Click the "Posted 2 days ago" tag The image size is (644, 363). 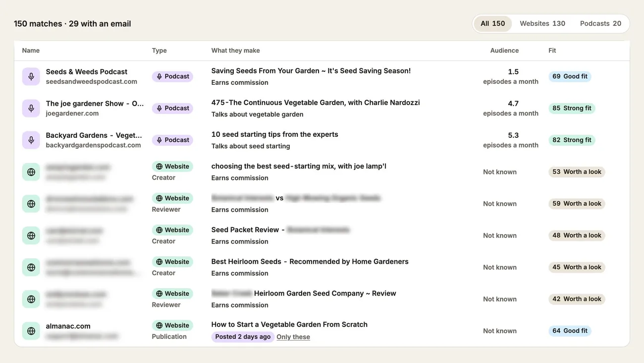[243, 337]
